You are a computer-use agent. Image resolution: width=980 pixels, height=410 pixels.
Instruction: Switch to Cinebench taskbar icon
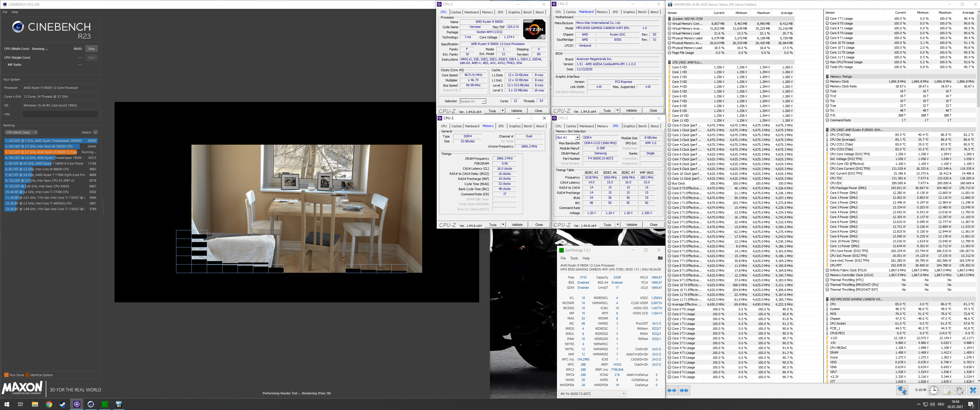click(91, 404)
